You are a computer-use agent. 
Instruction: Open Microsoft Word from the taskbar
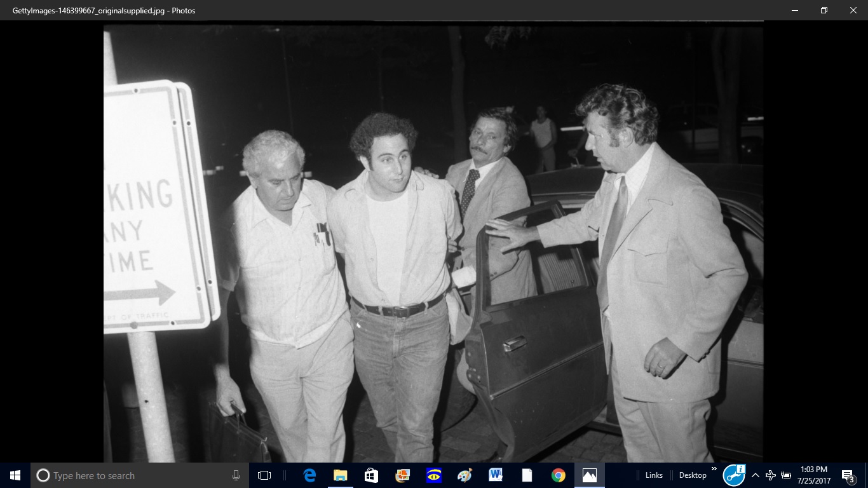[x=496, y=475]
